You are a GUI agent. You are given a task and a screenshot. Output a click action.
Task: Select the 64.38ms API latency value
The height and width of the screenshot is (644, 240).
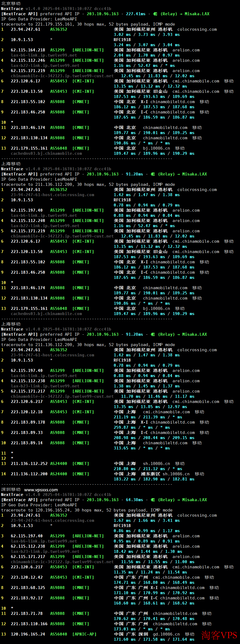coord(134,500)
